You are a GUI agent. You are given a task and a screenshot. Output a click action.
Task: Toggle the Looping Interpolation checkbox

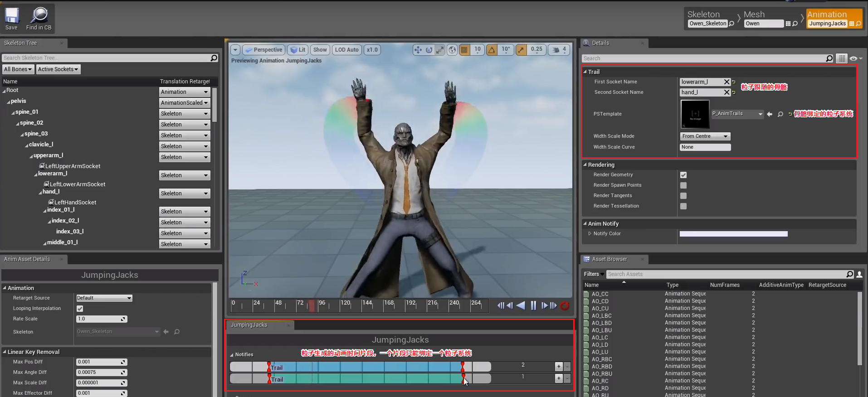pos(80,309)
